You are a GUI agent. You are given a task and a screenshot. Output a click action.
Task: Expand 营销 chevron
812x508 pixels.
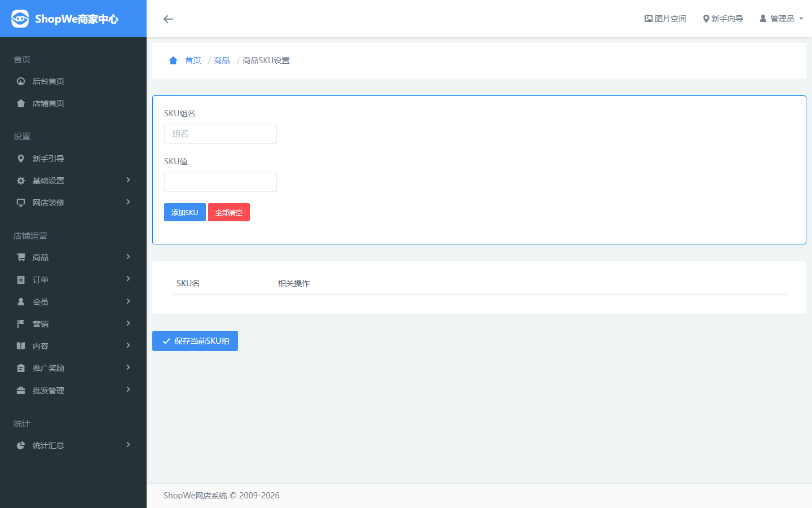(129, 323)
